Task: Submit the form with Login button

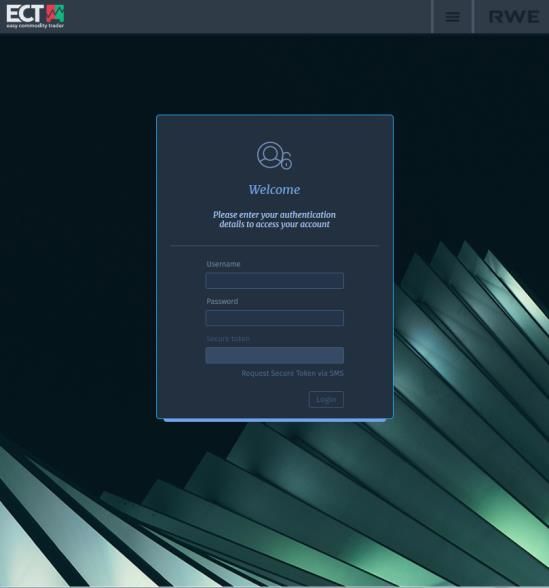Action: pos(326,399)
